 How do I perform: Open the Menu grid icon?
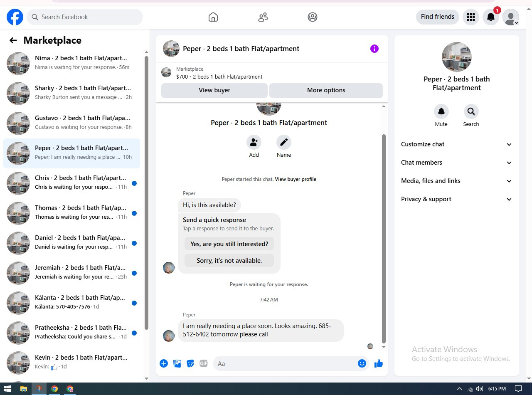click(x=471, y=17)
